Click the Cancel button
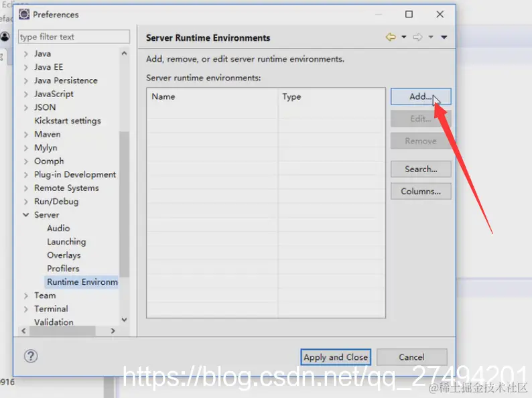This screenshot has height=398, width=532. [411, 357]
